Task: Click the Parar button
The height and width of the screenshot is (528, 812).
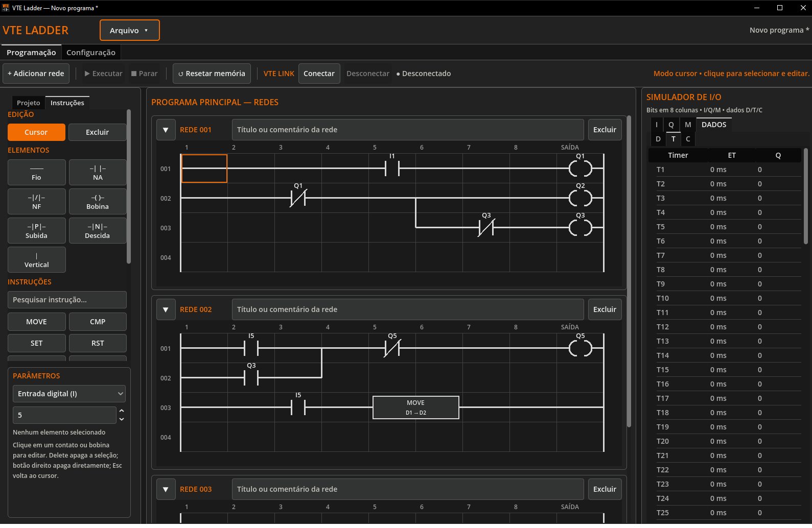Action: pos(145,74)
